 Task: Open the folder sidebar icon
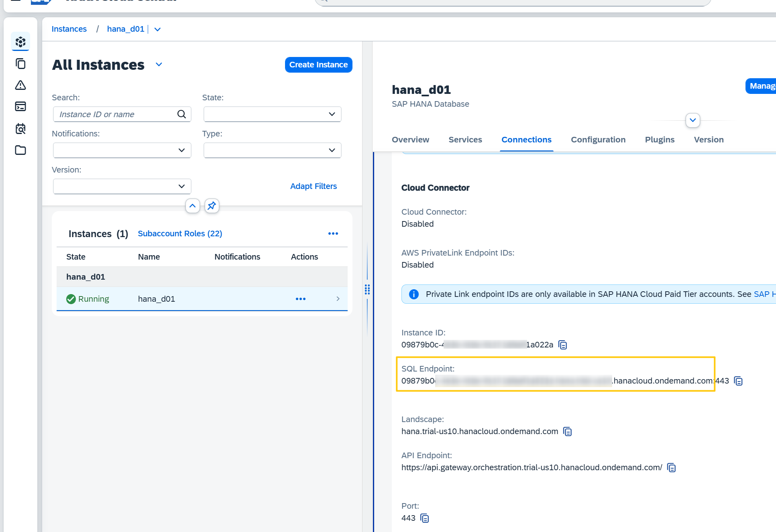tap(20, 150)
